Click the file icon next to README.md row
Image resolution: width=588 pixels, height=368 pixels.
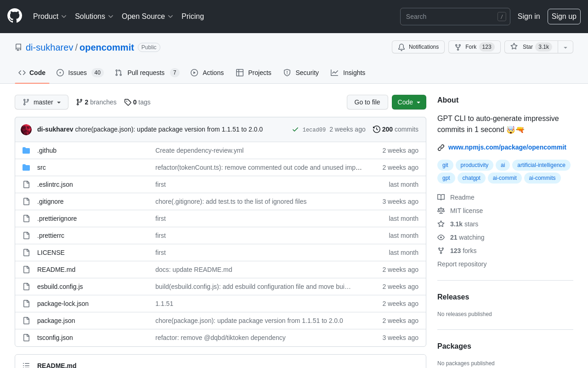(x=26, y=270)
